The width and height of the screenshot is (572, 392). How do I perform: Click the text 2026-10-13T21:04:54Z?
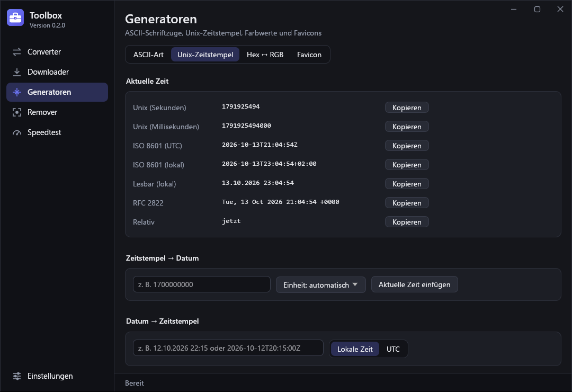click(x=260, y=145)
